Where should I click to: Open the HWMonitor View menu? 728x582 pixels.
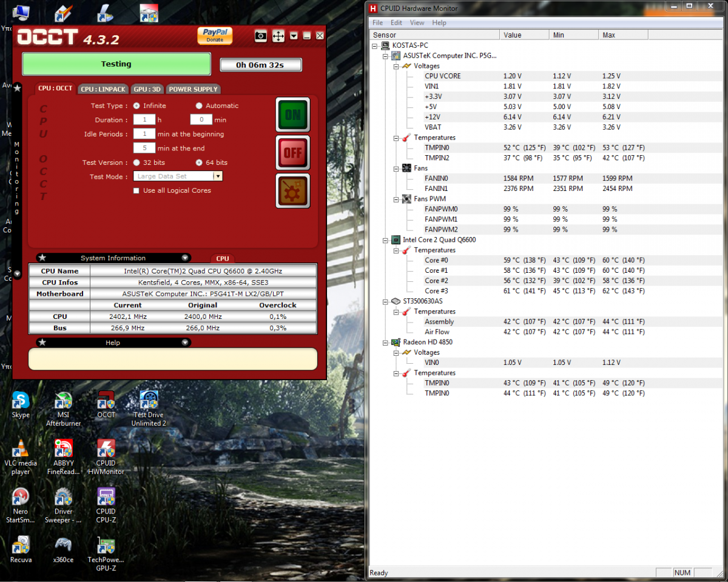click(x=417, y=22)
